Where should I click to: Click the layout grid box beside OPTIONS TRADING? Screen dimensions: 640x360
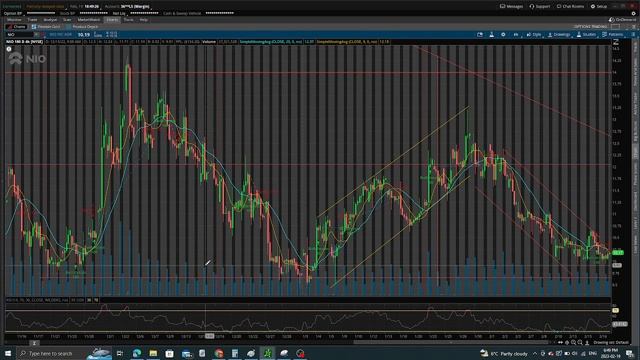pos(616,27)
